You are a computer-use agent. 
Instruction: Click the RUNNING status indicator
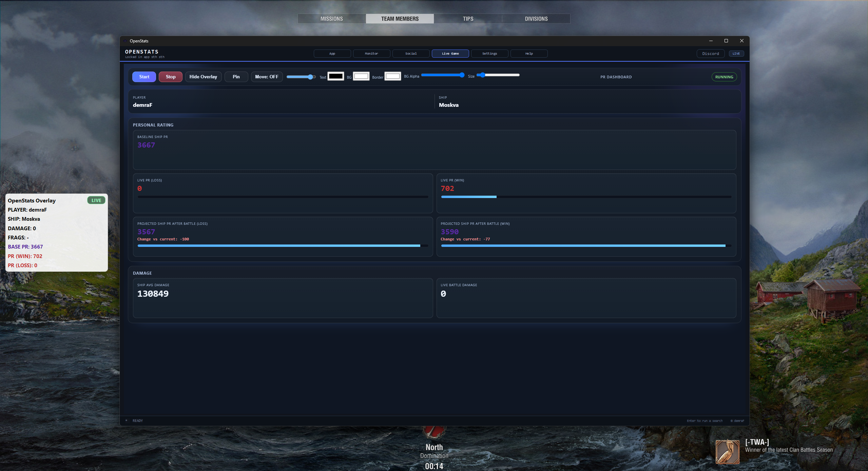point(724,77)
